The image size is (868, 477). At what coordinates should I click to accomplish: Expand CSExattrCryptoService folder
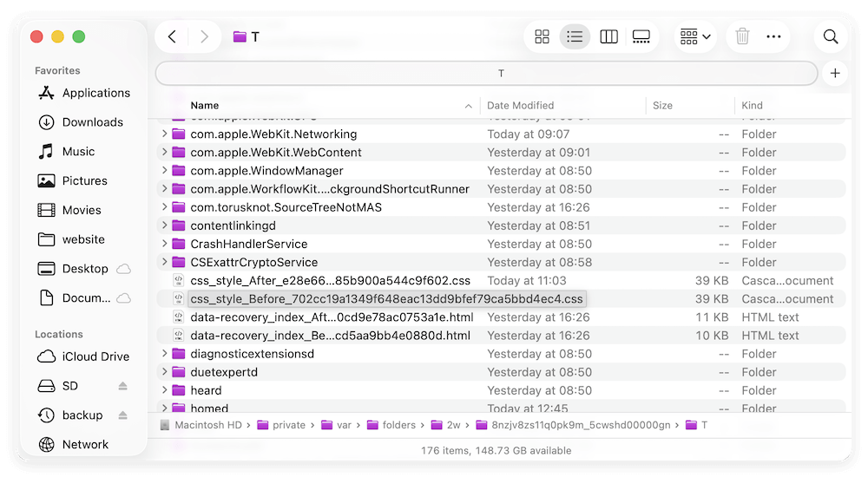(164, 262)
